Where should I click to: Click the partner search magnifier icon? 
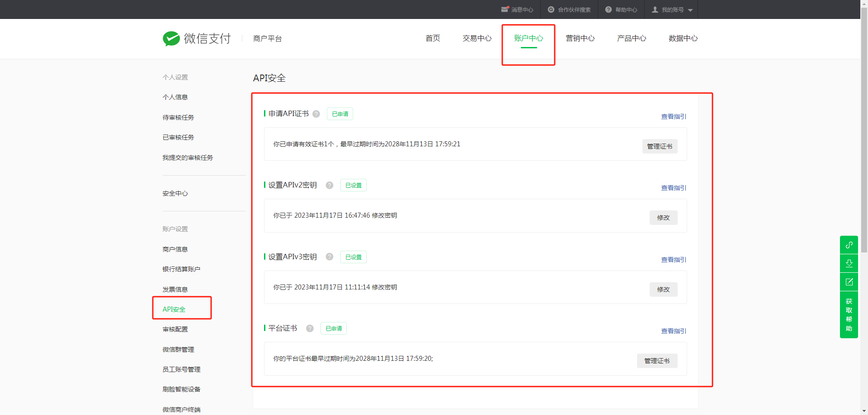[x=551, y=9]
